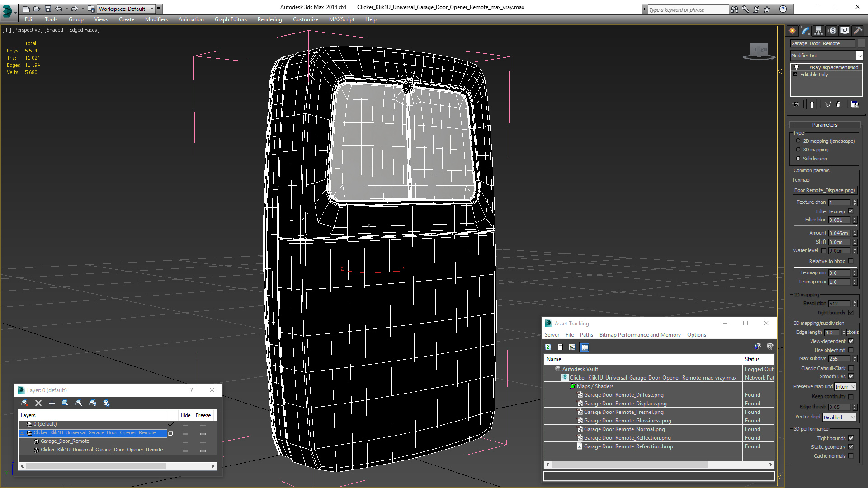This screenshot has height=488, width=868.
Task: Switch to the Create command panel tab
Action: pyautogui.click(x=793, y=31)
